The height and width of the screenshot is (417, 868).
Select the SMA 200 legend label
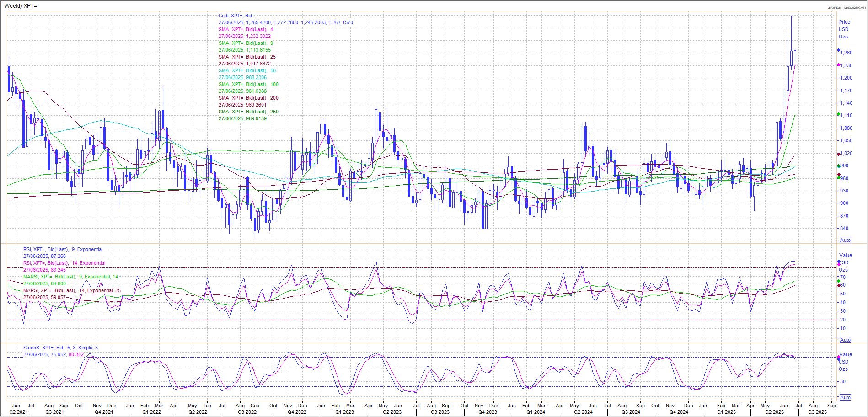click(x=248, y=98)
